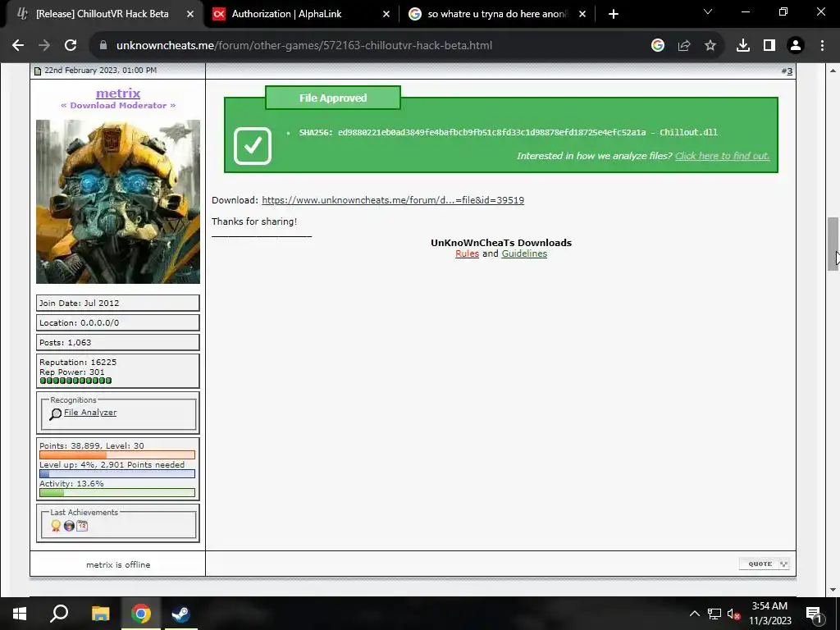This screenshot has width=840, height=630.
Task: Open Windows taskbar search
Action: coord(59,614)
